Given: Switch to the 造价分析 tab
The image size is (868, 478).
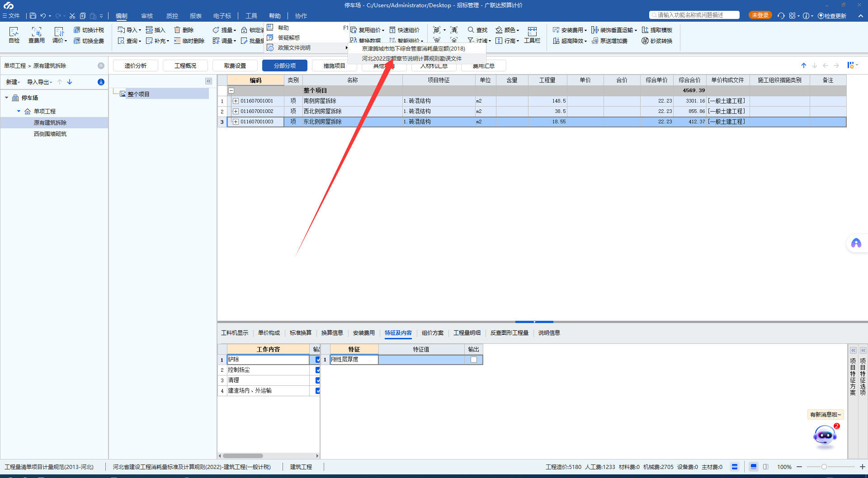Looking at the screenshot, I should pos(136,66).
